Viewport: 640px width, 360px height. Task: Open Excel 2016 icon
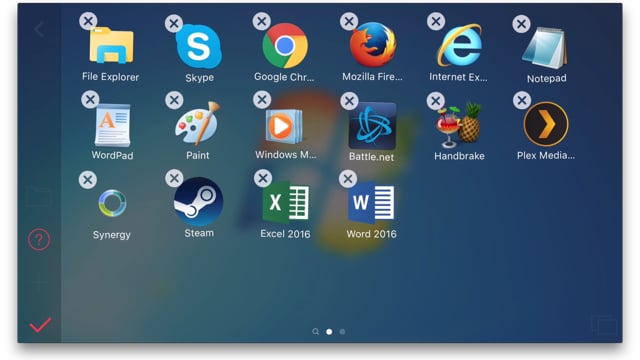pyautogui.click(x=286, y=202)
